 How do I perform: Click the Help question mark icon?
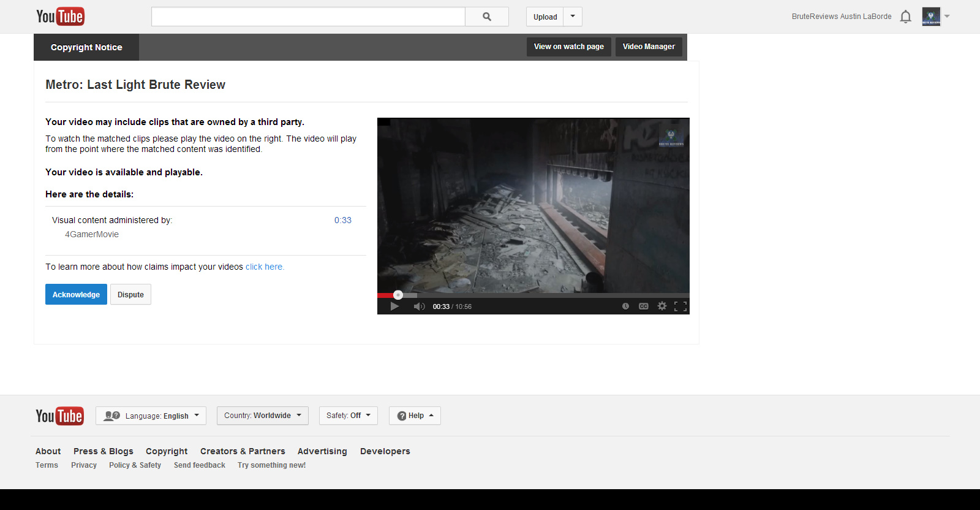(x=402, y=416)
